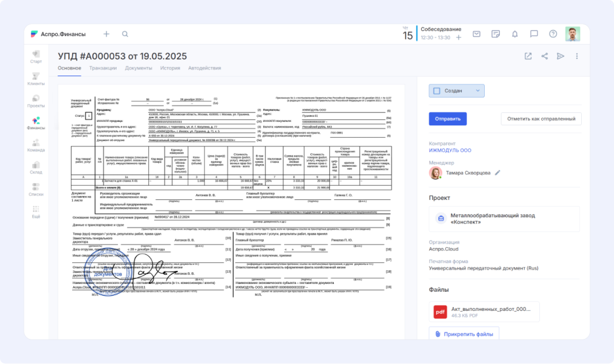
Task: Open user profile avatar
Action: pyautogui.click(x=573, y=34)
